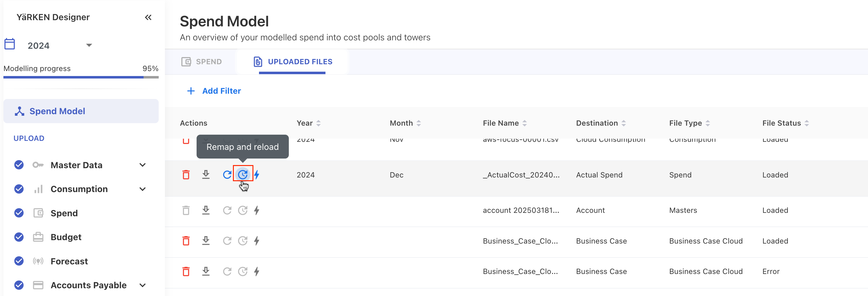The width and height of the screenshot is (868, 296).
Task: Download the account masters file
Action: 206,210
